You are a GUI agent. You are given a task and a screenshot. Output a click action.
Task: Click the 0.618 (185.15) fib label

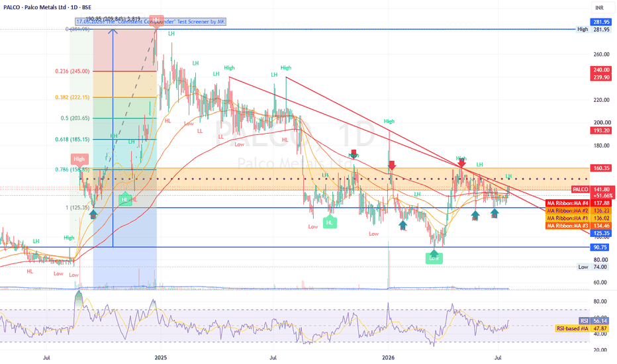(72, 139)
